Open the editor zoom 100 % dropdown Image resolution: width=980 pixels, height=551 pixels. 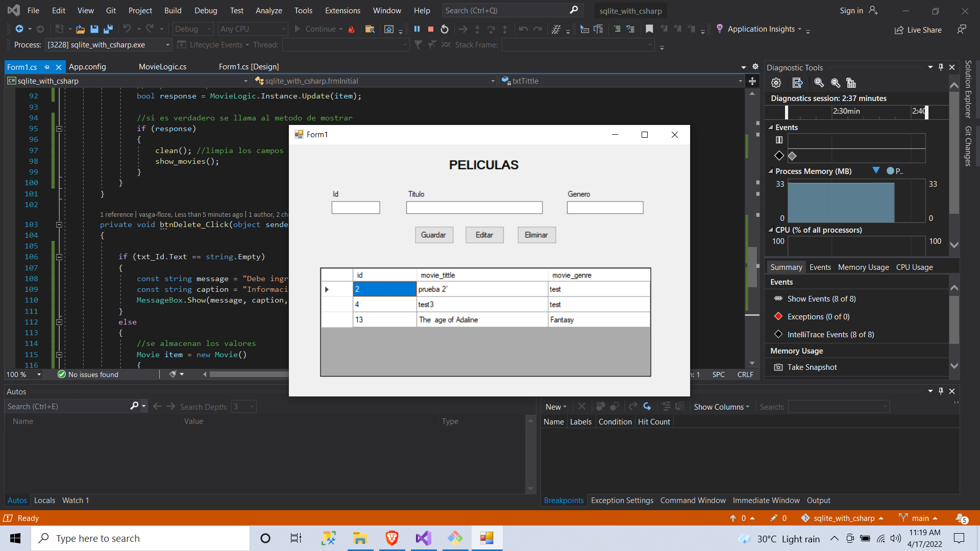24,374
